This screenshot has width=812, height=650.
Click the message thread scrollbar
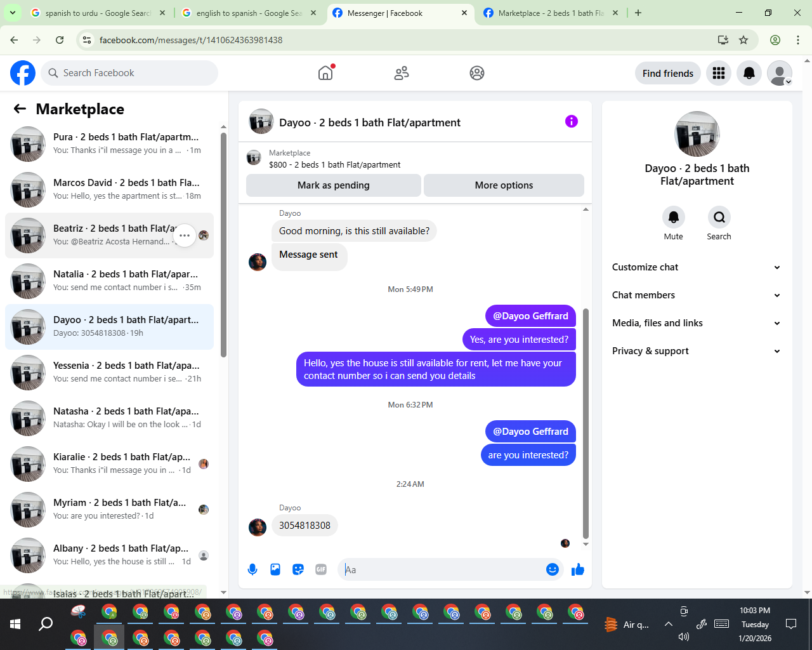tap(586, 423)
